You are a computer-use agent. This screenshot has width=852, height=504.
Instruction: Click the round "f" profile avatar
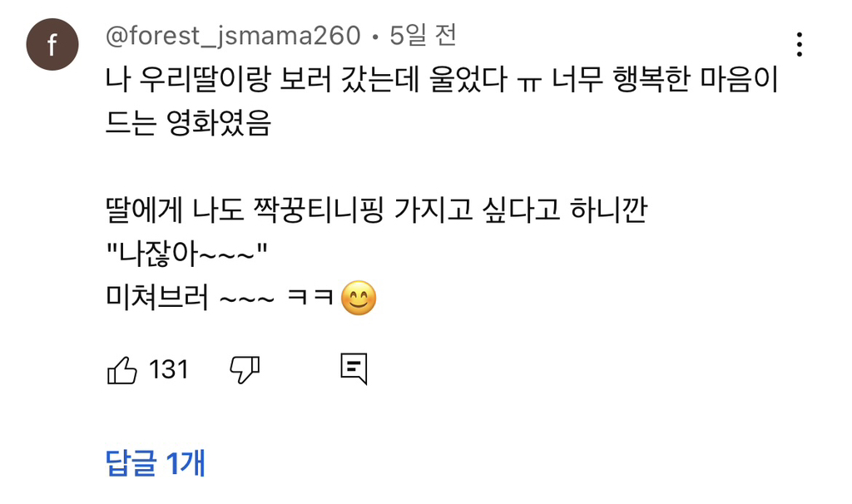(x=52, y=44)
